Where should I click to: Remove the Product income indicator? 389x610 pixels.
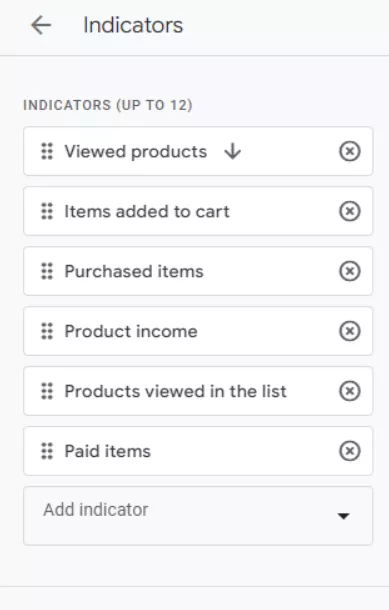coord(350,331)
